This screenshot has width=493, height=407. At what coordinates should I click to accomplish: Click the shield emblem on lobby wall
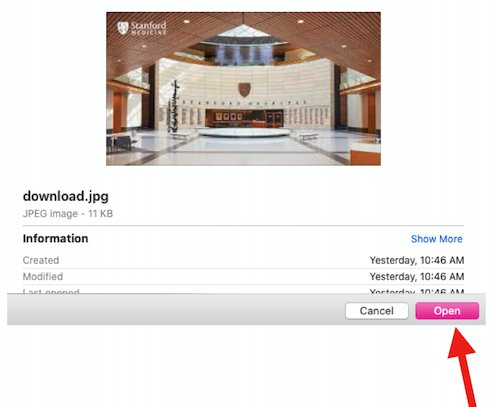tap(244, 90)
